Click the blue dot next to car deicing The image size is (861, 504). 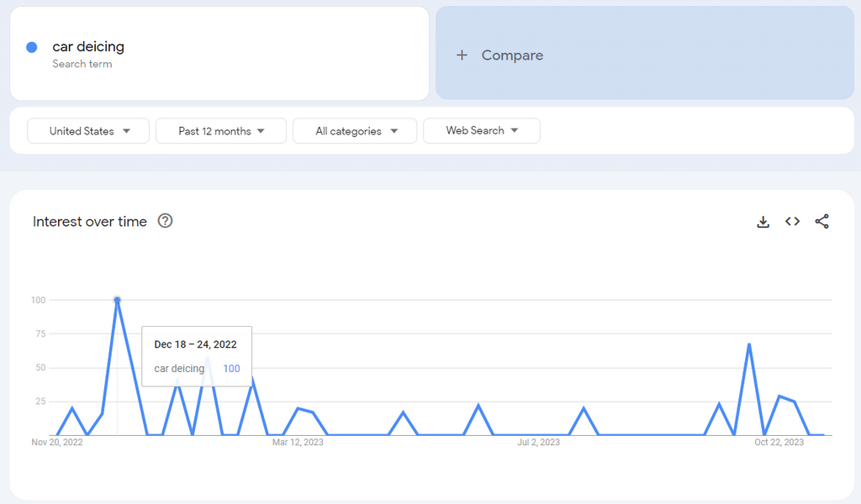[x=32, y=48]
